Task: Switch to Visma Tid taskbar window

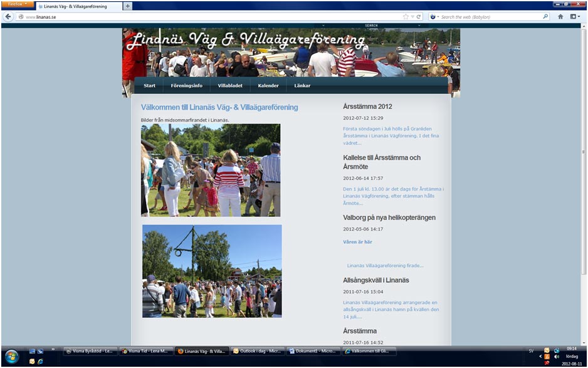Action: (x=146, y=352)
